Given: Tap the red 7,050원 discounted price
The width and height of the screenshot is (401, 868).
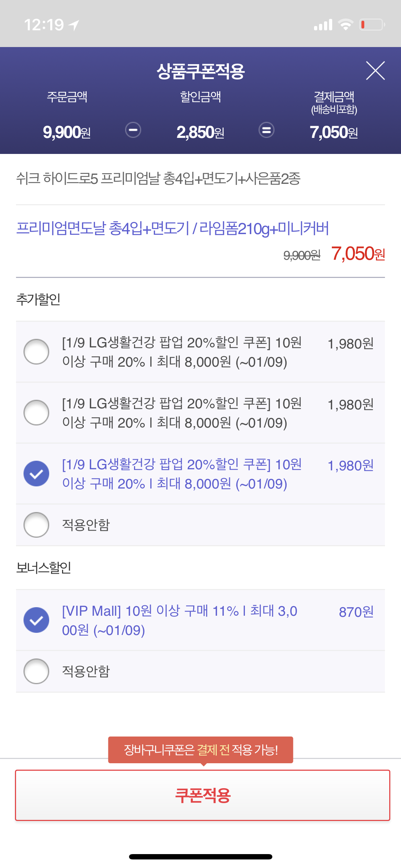Looking at the screenshot, I should point(358,254).
